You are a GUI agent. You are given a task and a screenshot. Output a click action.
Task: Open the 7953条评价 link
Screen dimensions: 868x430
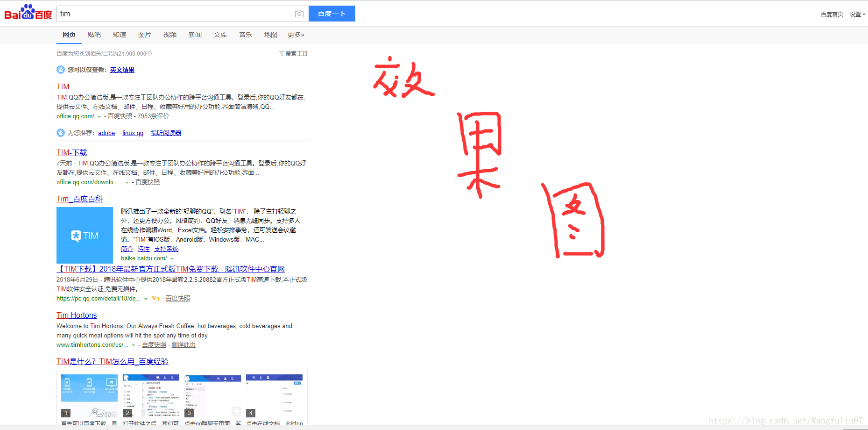153,116
